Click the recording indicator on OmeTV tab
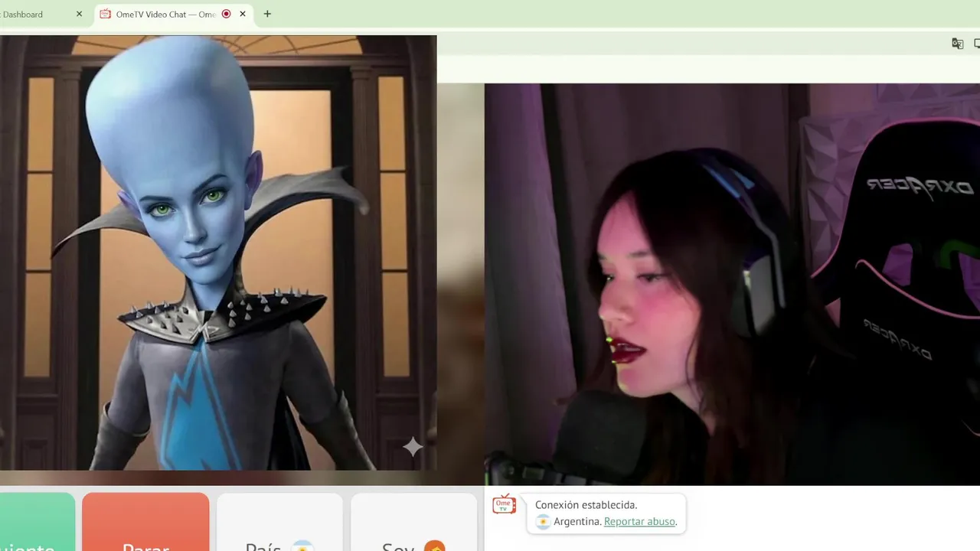Viewport: 980px width, 551px height. (226, 14)
